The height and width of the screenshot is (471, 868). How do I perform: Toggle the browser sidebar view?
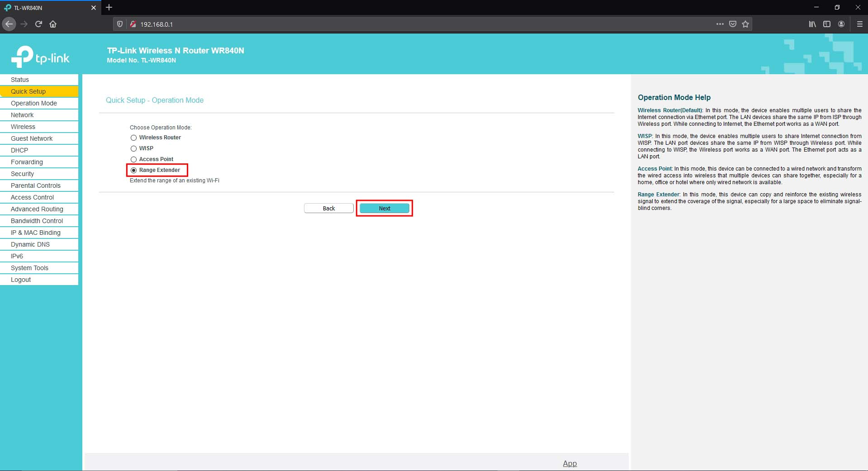point(827,24)
